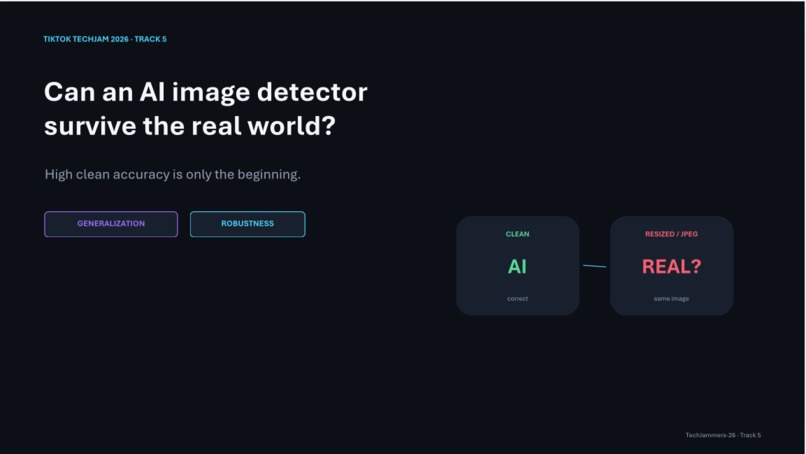
Task: Click the 'RESIZED / JPEG' card label
Action: (x=671, y=234)
